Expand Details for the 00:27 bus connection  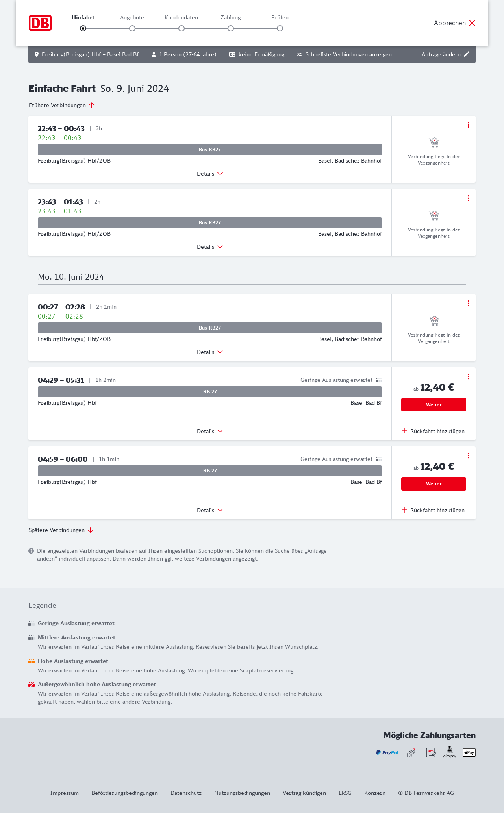tap(210, 352)
